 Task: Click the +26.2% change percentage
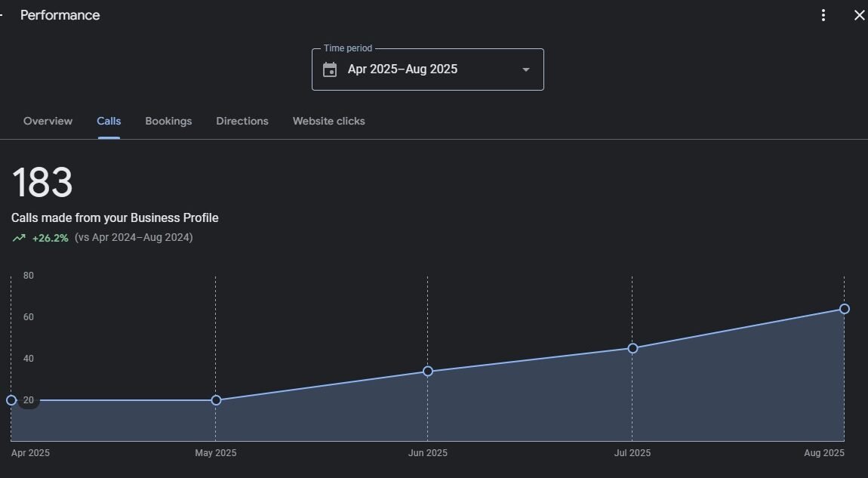coord(51,238)
